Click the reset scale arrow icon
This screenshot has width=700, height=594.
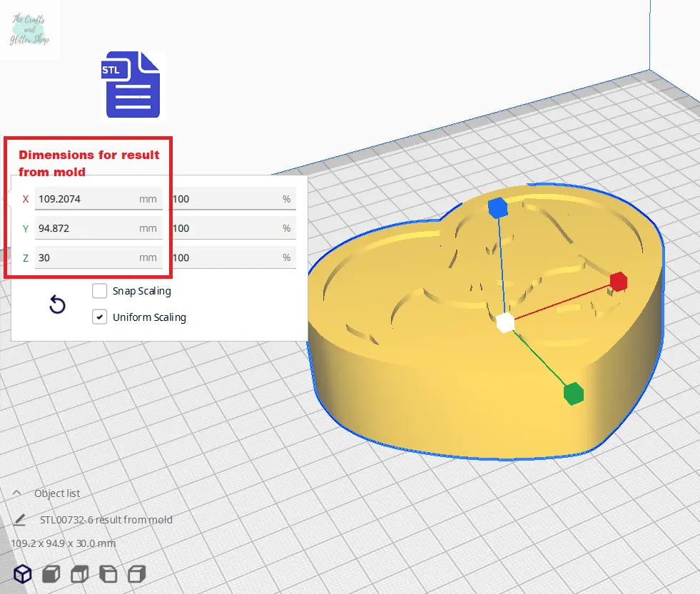tap(57, 305)
